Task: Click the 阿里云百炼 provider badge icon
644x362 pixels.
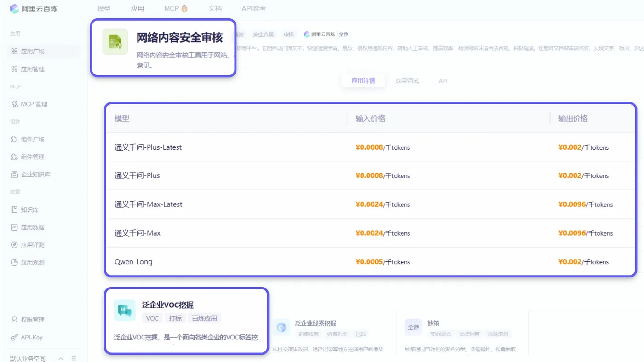Action: (307, 34)
